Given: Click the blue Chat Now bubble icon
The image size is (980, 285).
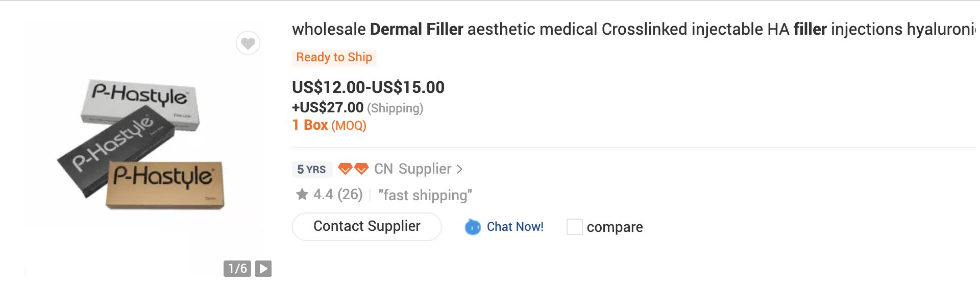Looking at the screenshot, I should point(473,227).
